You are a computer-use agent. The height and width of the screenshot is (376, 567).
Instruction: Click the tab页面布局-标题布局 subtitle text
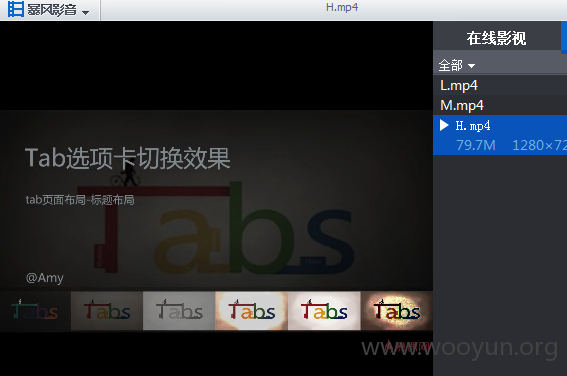tap(80, 200)
